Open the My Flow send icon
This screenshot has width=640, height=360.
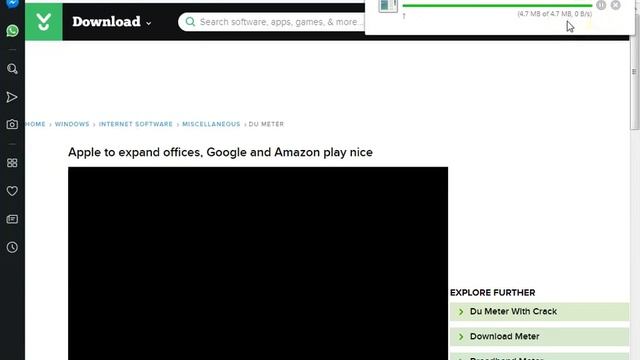(x=12, y=97)
